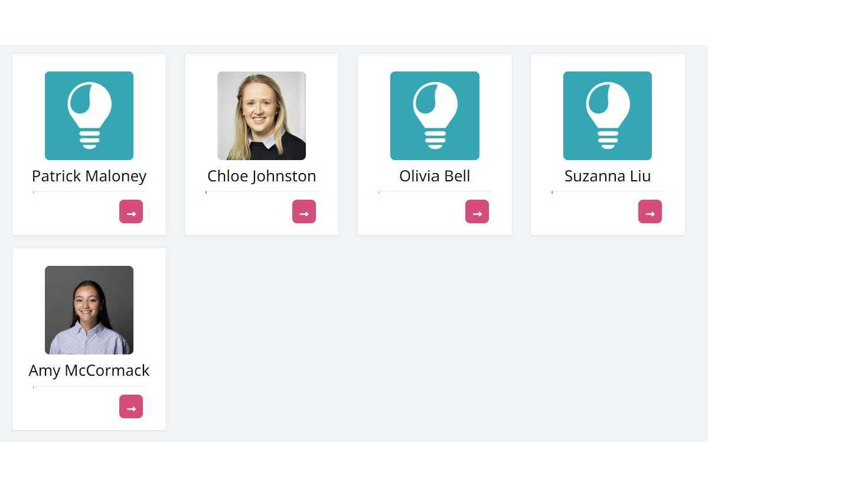Screen dimensions: 868x488
Task: Click Patrick Maloney's lightbulb avatar icon
Action: [x=89, y=116]
